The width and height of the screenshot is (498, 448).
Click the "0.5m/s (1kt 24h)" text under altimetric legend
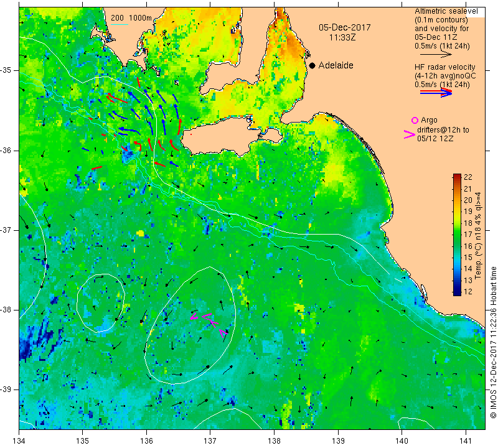pyautogui.click(x=442, y=46)
